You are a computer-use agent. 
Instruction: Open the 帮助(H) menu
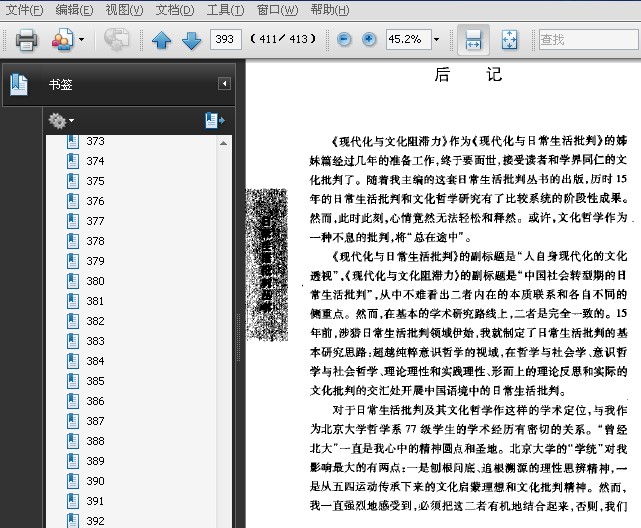pos(329,10)
